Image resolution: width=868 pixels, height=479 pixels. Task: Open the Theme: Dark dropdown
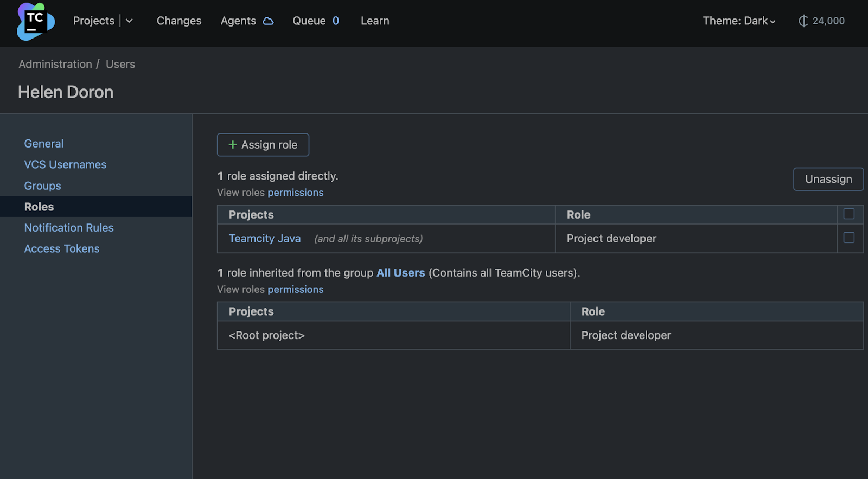click(739, 21)
